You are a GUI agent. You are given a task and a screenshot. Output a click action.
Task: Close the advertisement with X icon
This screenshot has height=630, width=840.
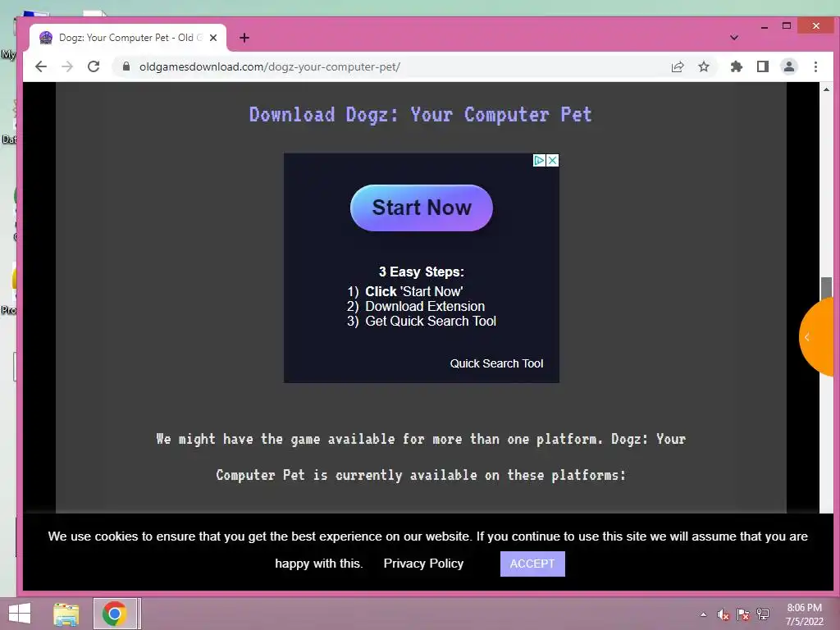552,160
